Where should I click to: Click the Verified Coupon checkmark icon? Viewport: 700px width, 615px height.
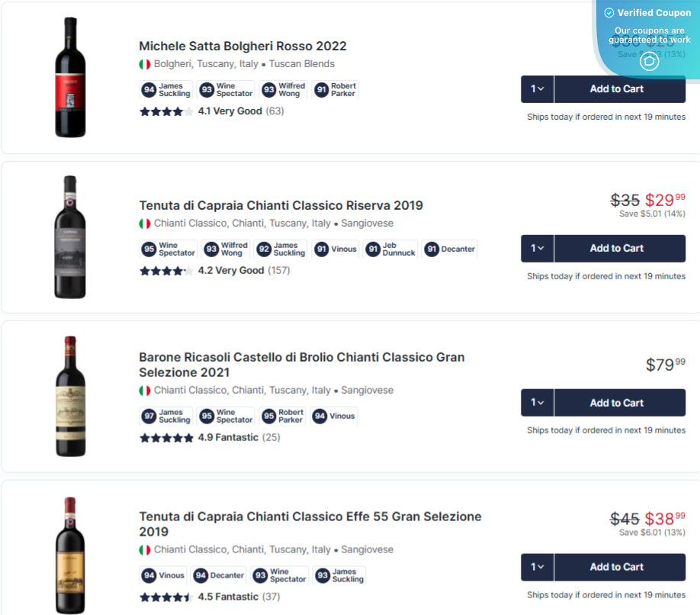click(x=609, y=13)
